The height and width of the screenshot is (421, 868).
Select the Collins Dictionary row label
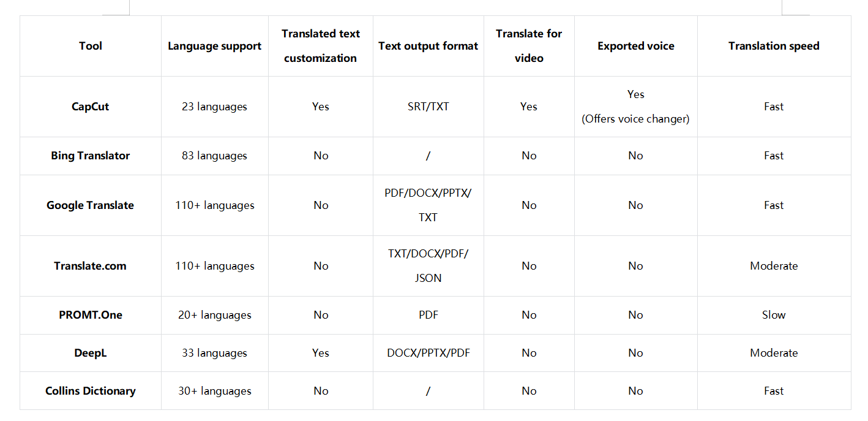[90, 391]
